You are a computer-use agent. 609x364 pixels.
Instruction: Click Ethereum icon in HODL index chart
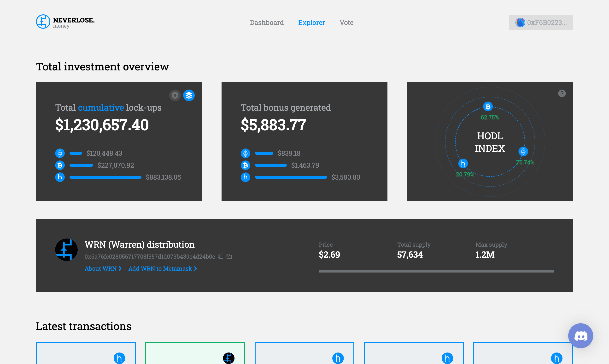point(523,151)
